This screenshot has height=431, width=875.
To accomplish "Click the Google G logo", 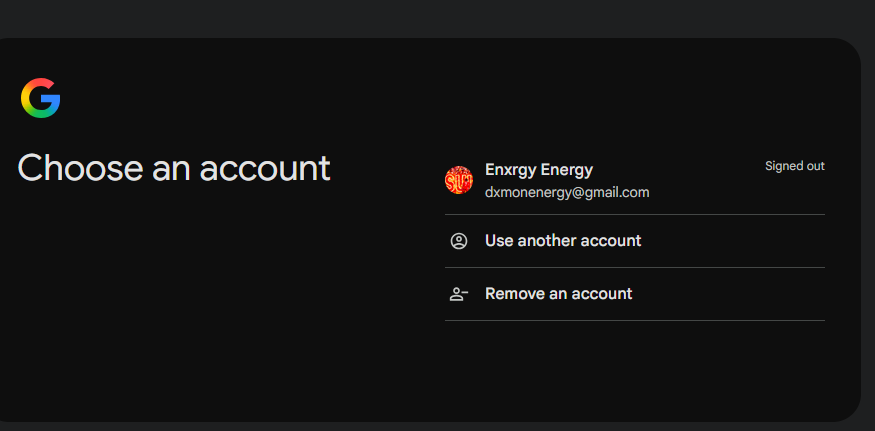I will (41, 98).
